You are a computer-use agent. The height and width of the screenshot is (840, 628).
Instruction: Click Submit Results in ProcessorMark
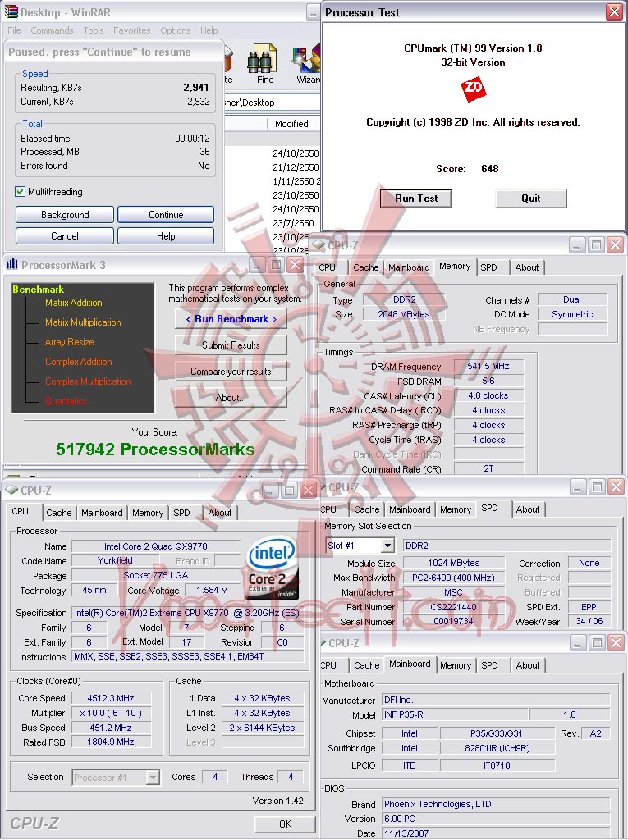point(231,345)
